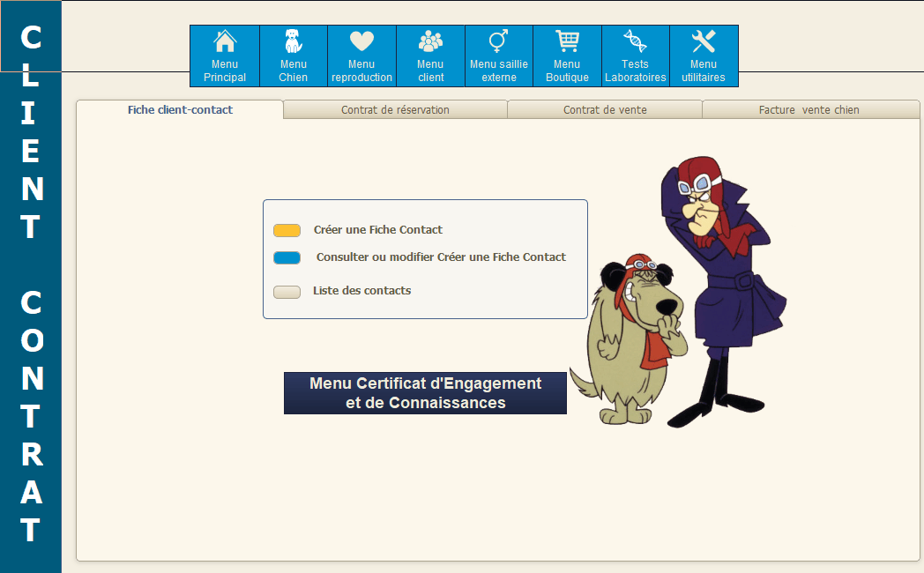Click the gender symbol Menu saillie externe icon
This screenshot has width=924, height=573.
[498, 41]
